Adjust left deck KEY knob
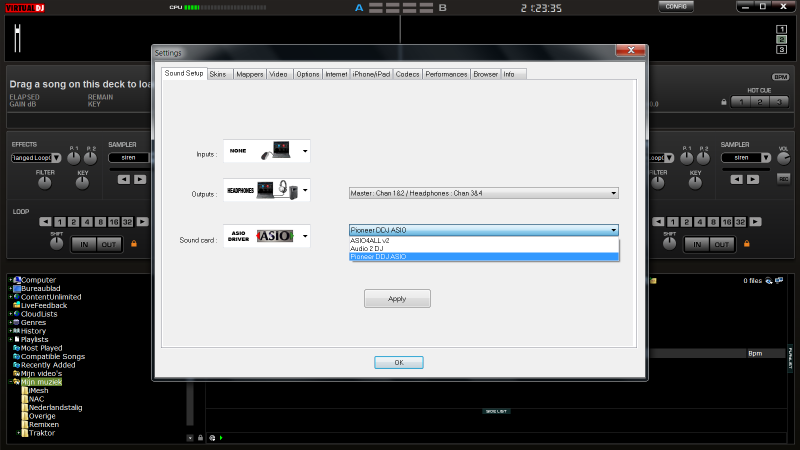This screenshot has width=800, height=450. (x=82, y=183)
